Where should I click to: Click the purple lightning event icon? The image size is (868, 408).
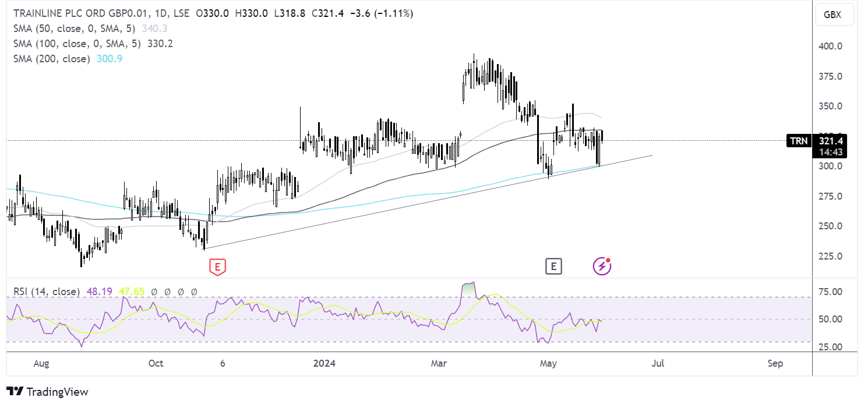click(602, 266)
